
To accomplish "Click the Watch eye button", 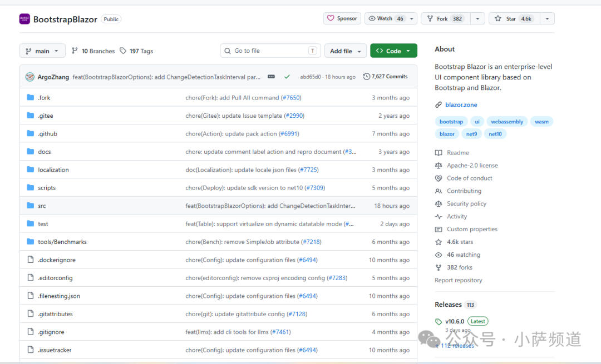I will point(386,18).
